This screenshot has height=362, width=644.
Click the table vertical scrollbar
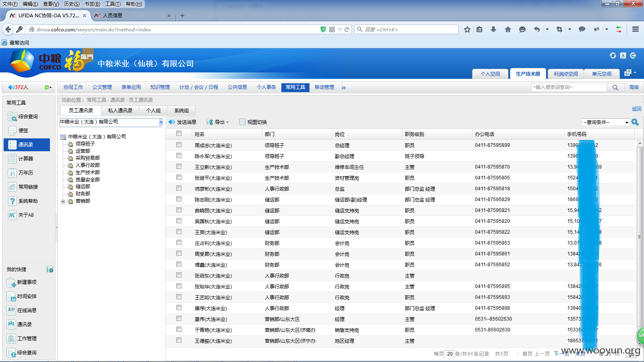(x=640, y=237)
